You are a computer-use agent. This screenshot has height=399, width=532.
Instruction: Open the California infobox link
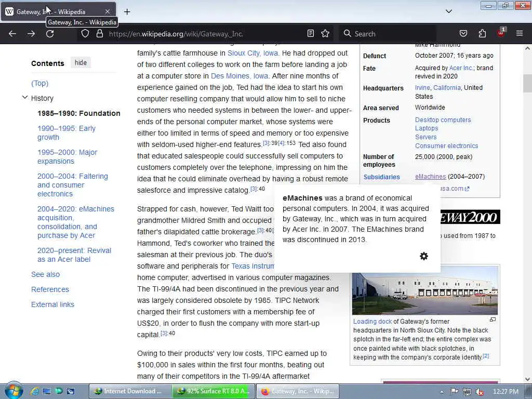point(447,87)
